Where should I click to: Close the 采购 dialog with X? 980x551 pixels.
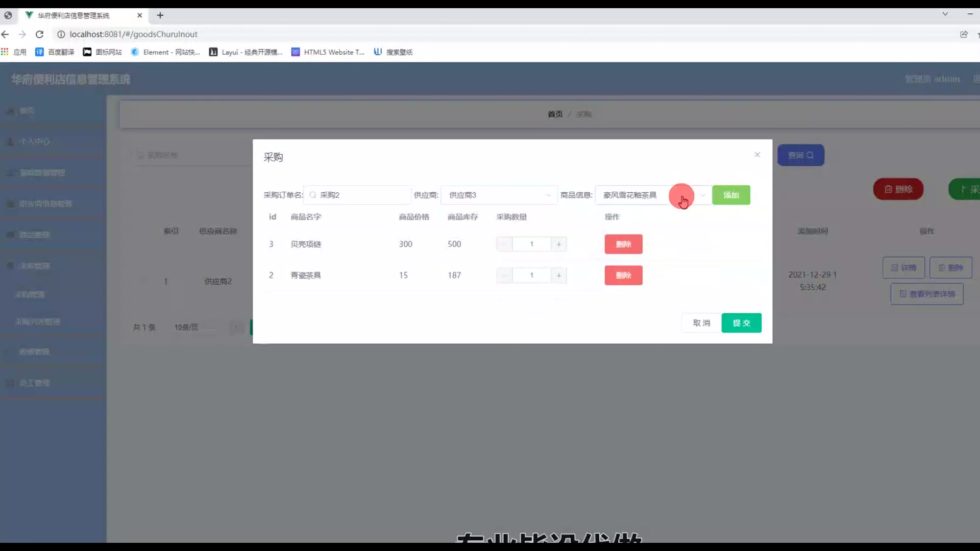point(757,155)
